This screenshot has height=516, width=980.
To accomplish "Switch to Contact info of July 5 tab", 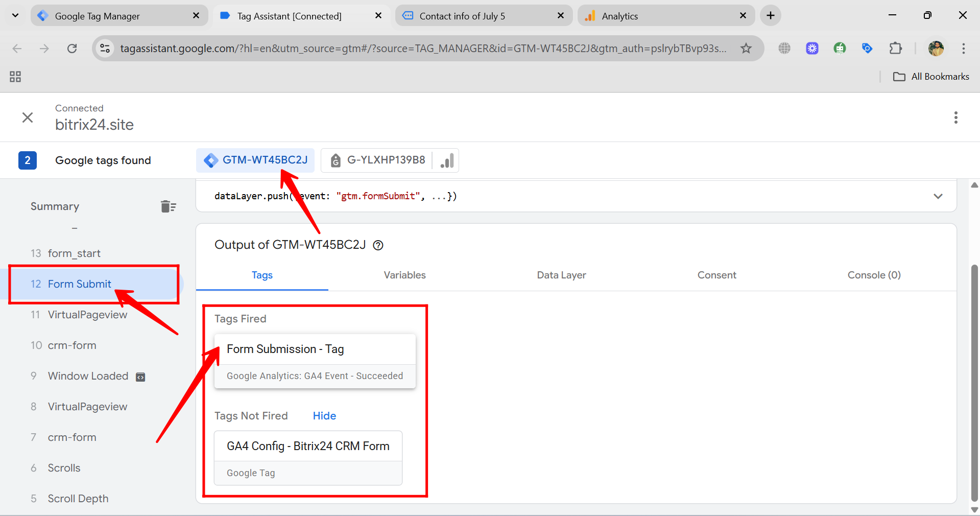I will pyautogui.click(x=483, y=16).
